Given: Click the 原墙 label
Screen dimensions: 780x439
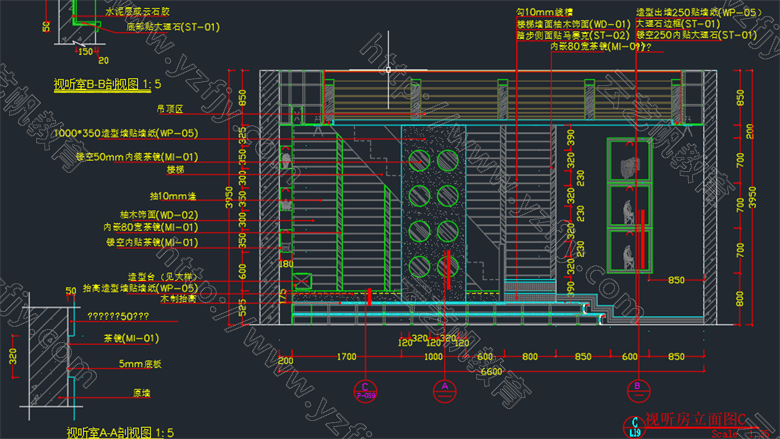Looking at the screenshot, I should point(142,393).
